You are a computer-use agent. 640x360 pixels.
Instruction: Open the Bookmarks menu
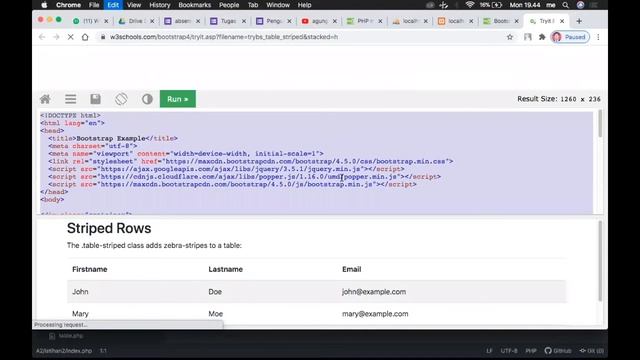pyautogui.click(x=195, y=5)
